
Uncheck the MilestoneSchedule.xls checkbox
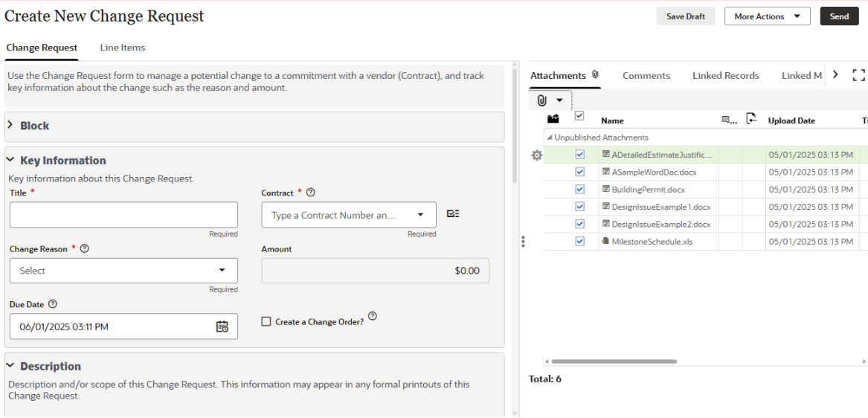coord(580,242)
